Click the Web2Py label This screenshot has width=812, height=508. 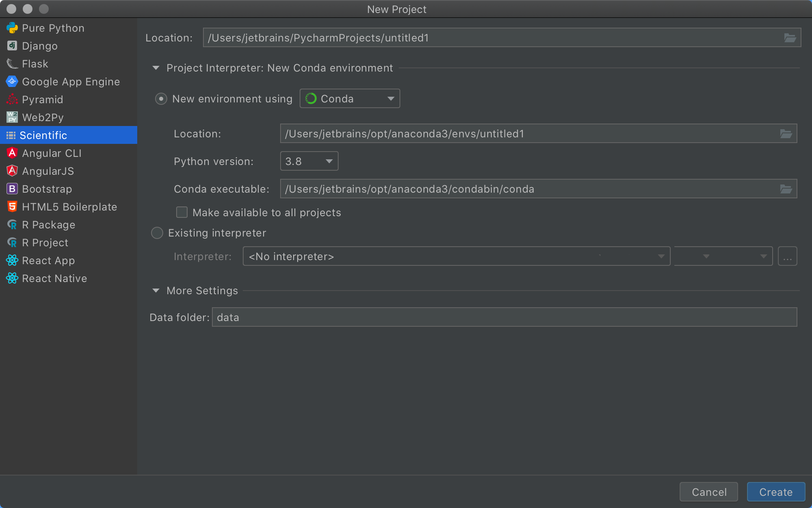point(43,117)
